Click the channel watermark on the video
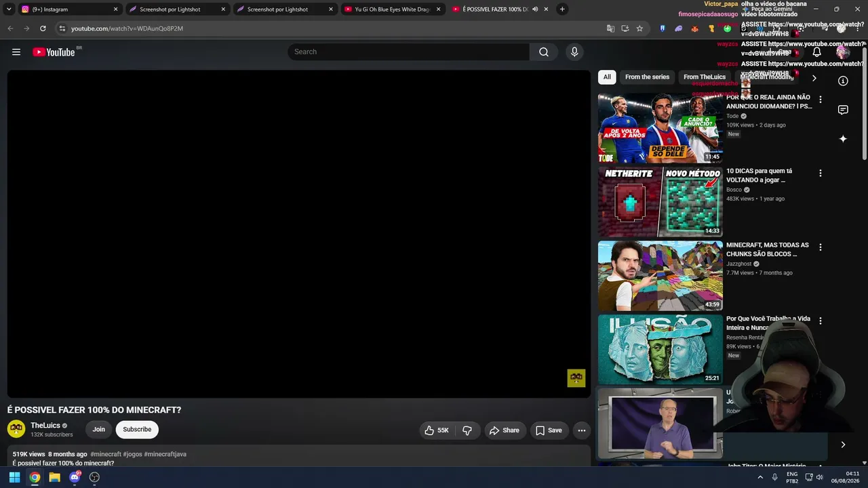868x488 pixels. (576, 378)
